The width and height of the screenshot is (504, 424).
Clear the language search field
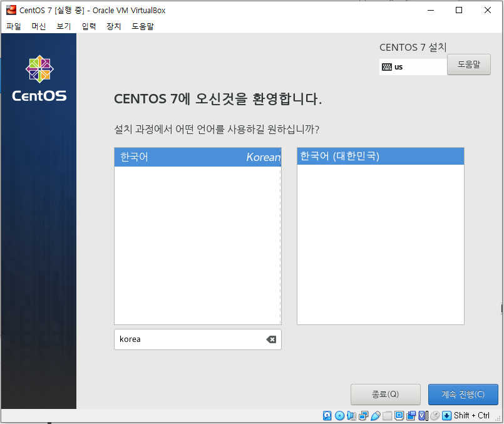click(x=271, y=339)
